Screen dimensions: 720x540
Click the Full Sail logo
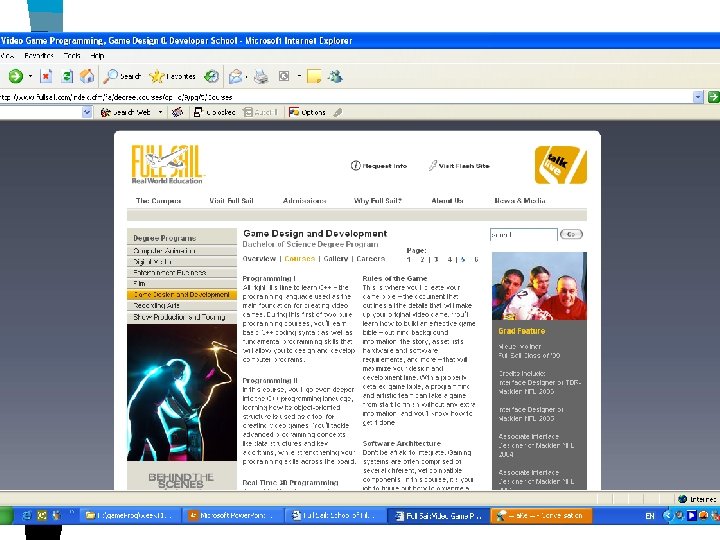[168, 164]
